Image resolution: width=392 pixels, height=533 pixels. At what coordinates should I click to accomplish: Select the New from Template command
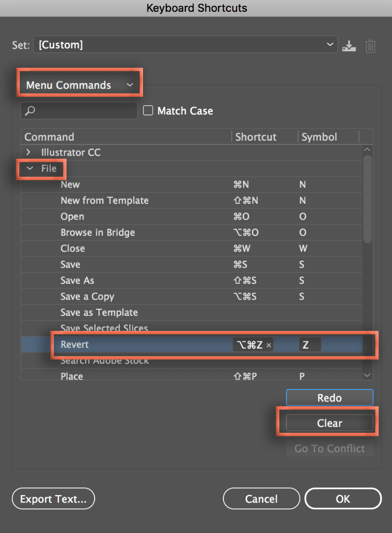[x=105, y=200]
